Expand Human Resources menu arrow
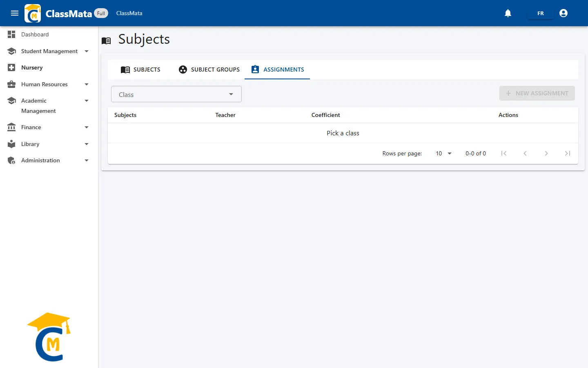Image resolution: width=588 pixels, height=368 pixels. point(87,84)
